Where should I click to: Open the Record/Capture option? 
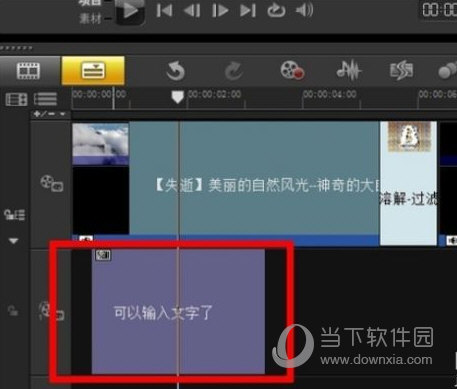292,70
